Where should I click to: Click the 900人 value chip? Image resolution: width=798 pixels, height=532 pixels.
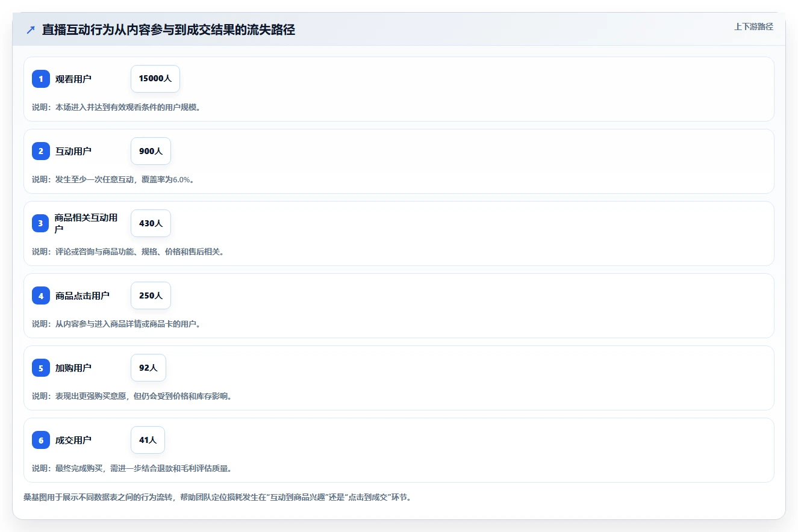pos(151,151)
